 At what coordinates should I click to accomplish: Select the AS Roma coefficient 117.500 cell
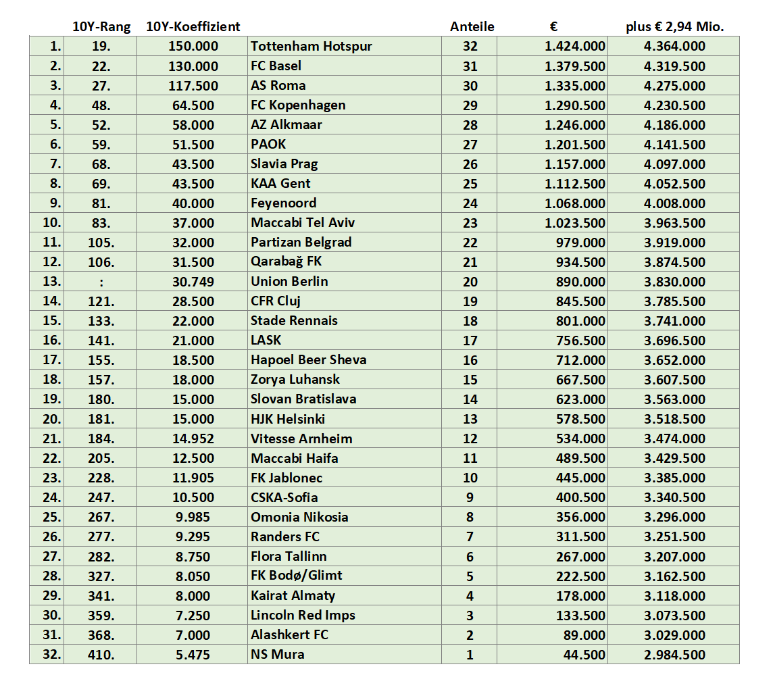(193, 85)
